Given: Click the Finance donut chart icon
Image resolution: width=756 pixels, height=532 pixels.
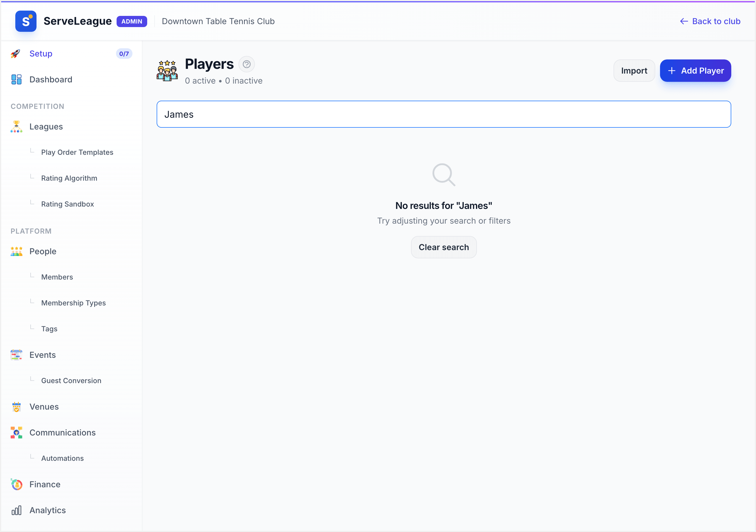Looking at the screenshot, I should tap(16, 484).
